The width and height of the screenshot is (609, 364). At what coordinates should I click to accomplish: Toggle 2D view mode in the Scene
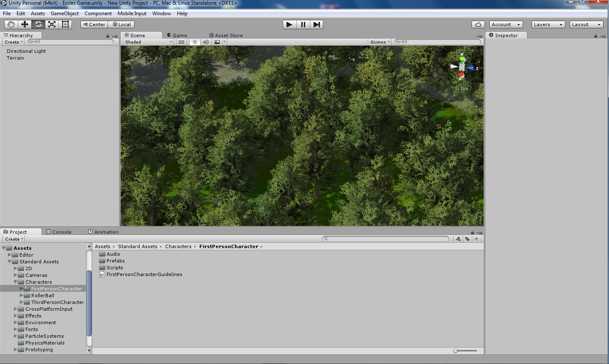(181, 42)
